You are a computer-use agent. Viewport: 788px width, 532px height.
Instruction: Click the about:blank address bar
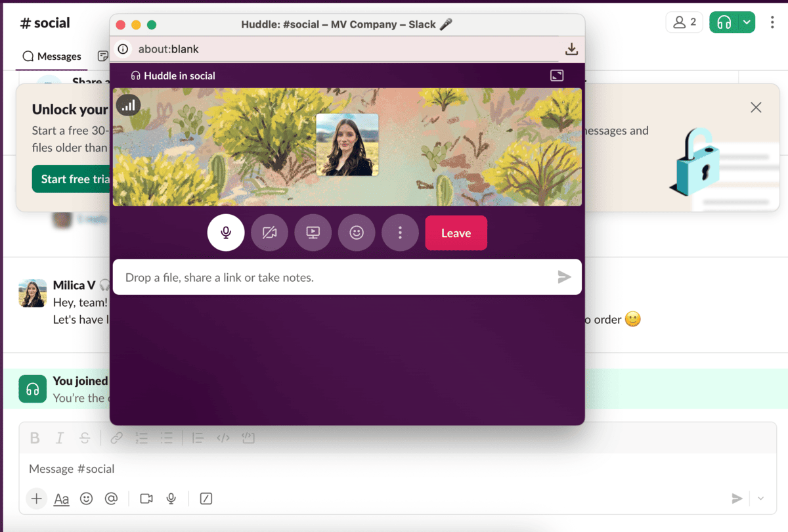pyautogui.click(x=168, y=49)
